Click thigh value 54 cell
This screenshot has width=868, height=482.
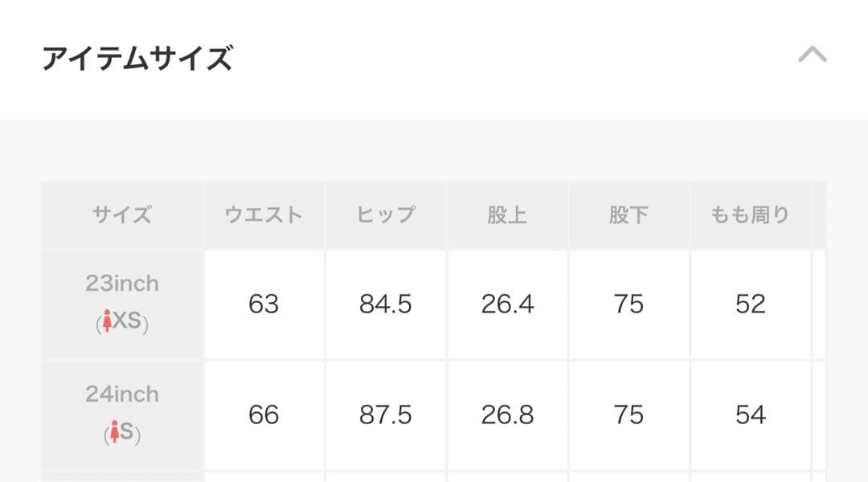click(x=750, y=415)
